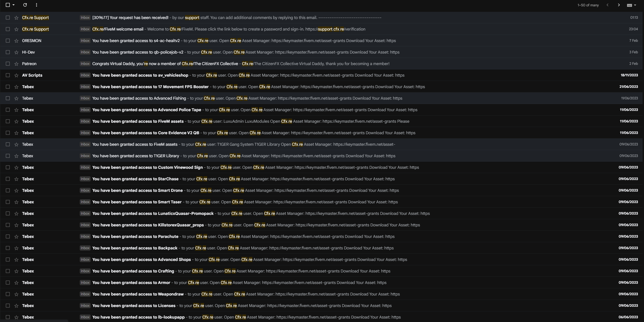Go to the next page of results
644x322 pixels.
point(619,5)
